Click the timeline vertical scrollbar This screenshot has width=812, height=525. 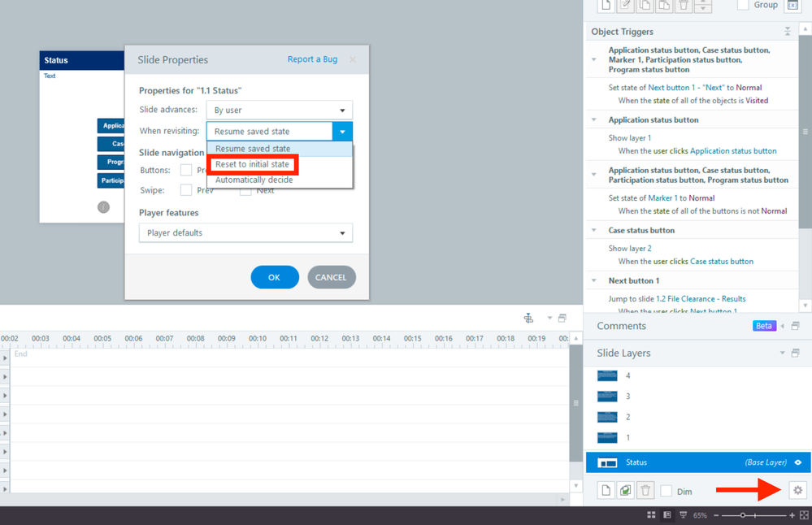pyautogui.click(x=575, y=403)
